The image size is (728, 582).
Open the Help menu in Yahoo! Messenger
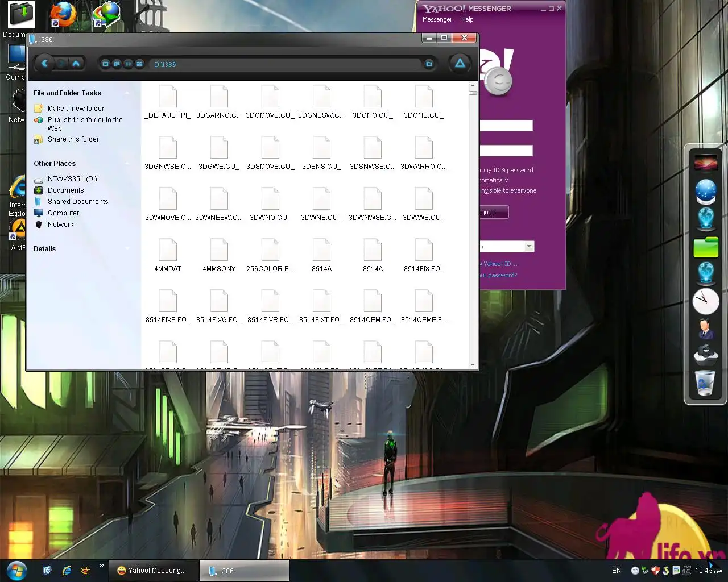coord(467,19)
